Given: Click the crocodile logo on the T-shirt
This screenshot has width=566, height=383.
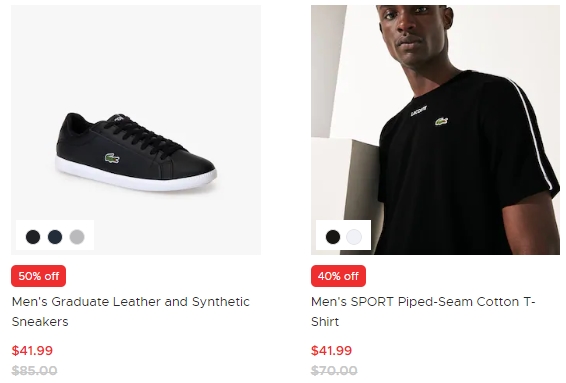Looking at the screenshot, I should click(x=441, y=121).
